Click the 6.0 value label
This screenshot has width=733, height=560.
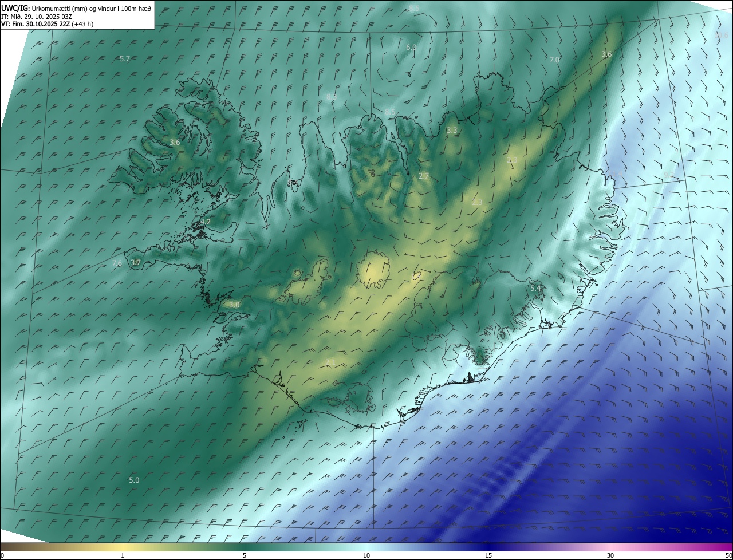pyautogui.click(x=411, y=48)
